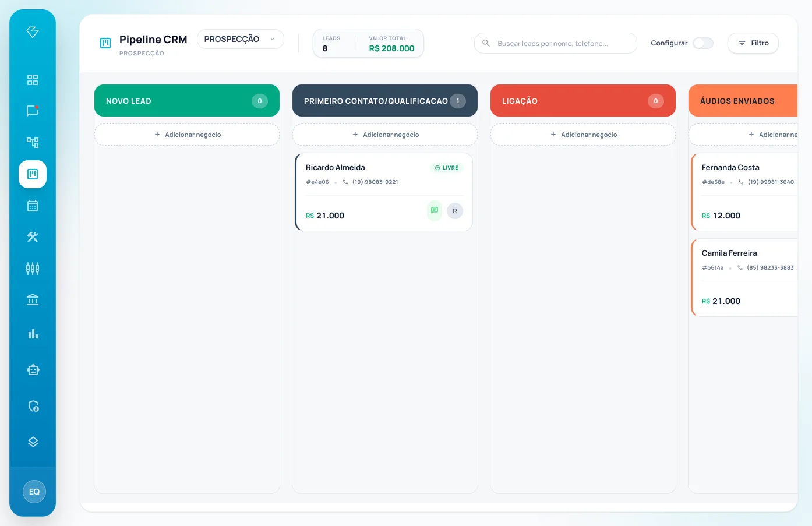
Task: Open the Fernanda Costa lead card
Action: (744, 192)
